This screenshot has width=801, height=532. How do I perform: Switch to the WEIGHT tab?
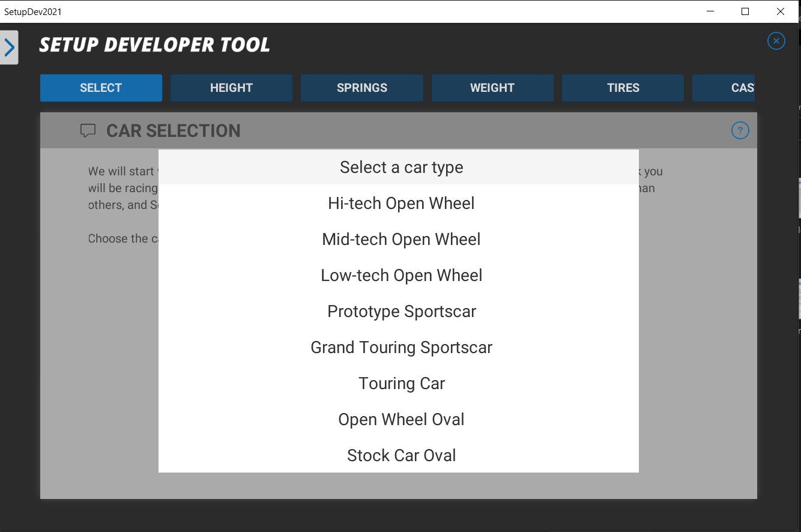[x=492, y=88]
